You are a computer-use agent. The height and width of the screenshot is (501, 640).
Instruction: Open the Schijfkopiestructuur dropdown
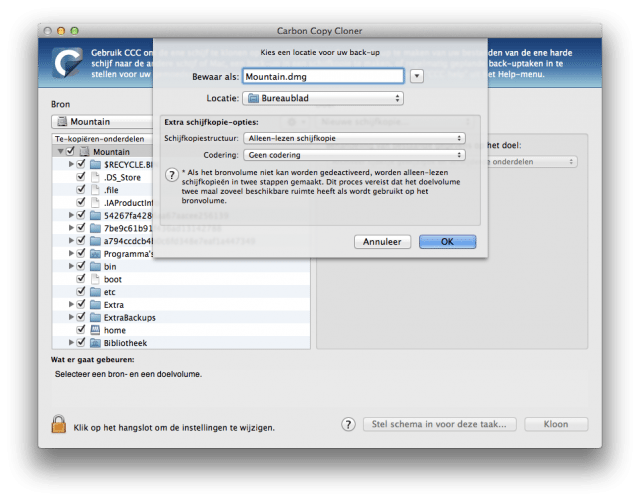point(355,138)
